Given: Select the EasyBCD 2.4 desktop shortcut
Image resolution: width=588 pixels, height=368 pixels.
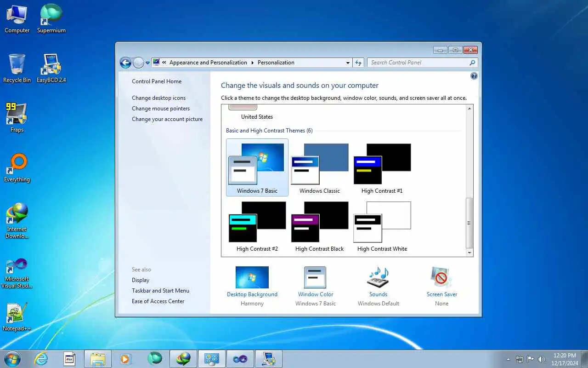Looking at the screenshot, I should [x=51, y=69].
